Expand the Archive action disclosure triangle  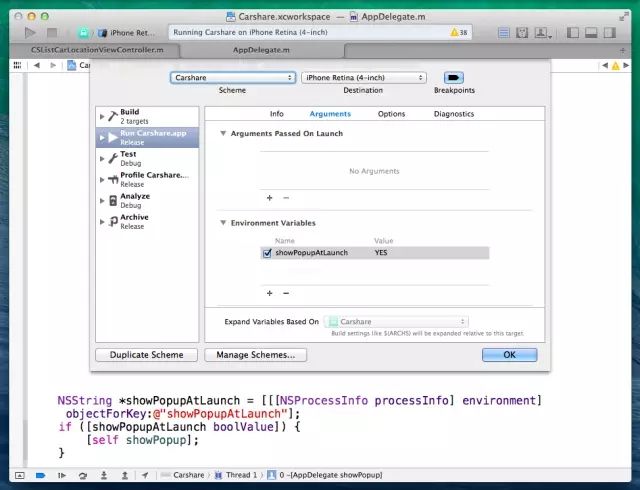click(102, 222)
